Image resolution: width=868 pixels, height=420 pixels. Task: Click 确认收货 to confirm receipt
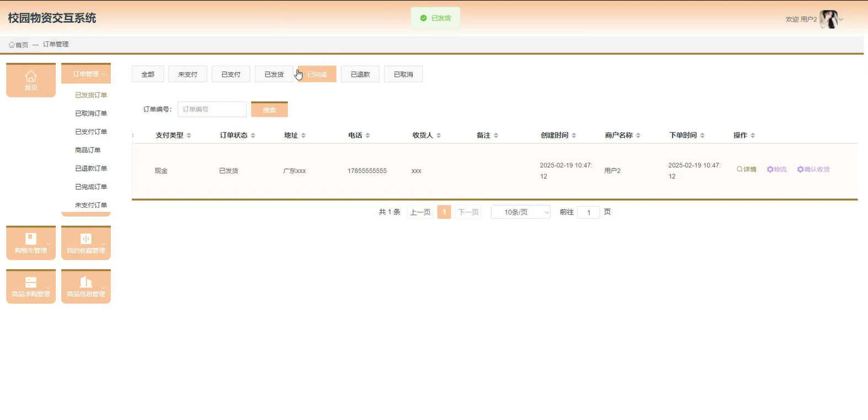point(813,169)
